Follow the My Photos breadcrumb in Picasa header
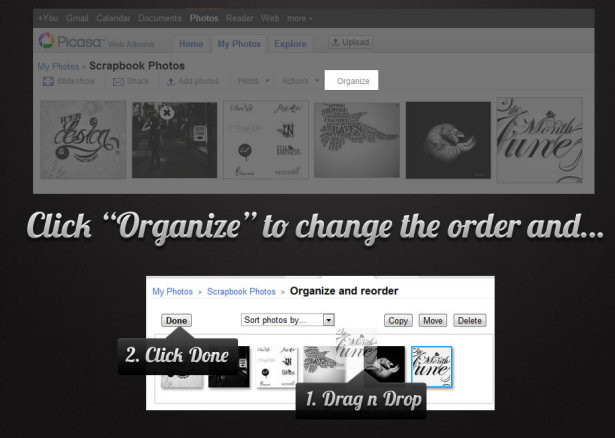The width and height of the screenshot is (615, 438). point(58,66)
